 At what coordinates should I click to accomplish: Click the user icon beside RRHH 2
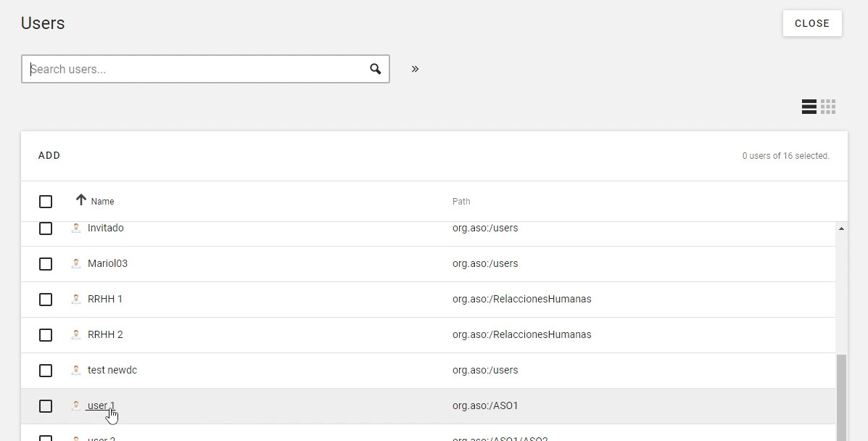pos(76,334)
